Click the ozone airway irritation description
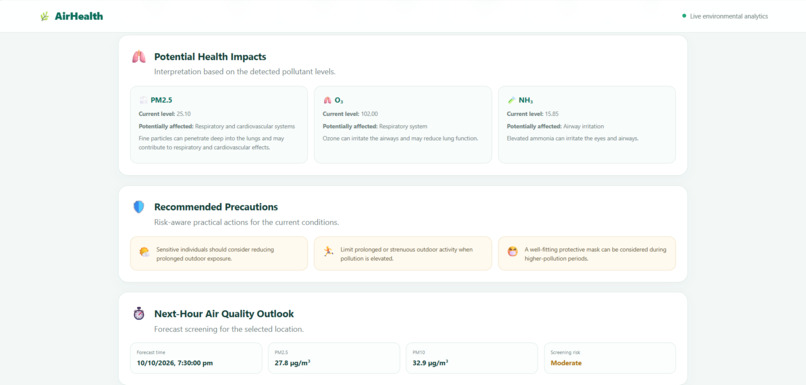The width and height of the screenshot is (806, 385). click(x=400, y=139)
